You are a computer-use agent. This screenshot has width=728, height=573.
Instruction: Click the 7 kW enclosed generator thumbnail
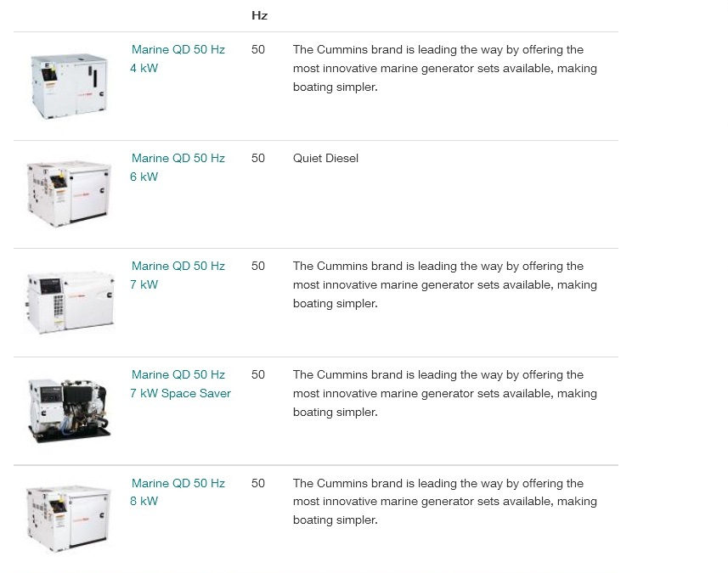[70, 303]
